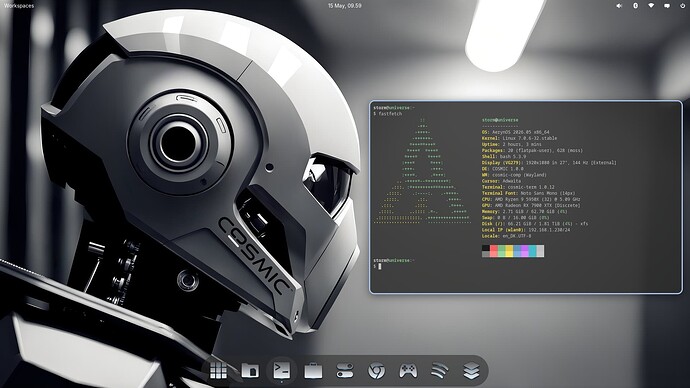This screenshot has width=690, height=388.
Task: Click the 'Display (VG279)' line
Action: coord(549,163)
